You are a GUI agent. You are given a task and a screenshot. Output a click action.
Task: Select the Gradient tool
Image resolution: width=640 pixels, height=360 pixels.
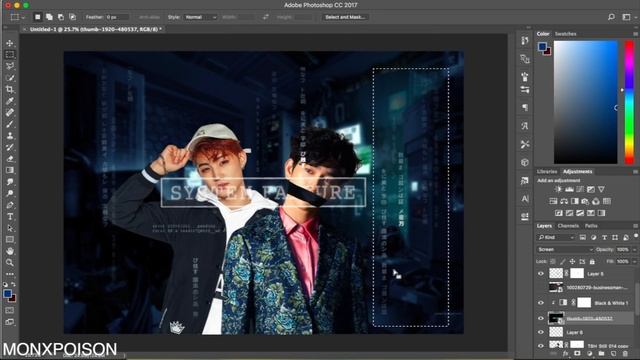(x=10, y=170)
